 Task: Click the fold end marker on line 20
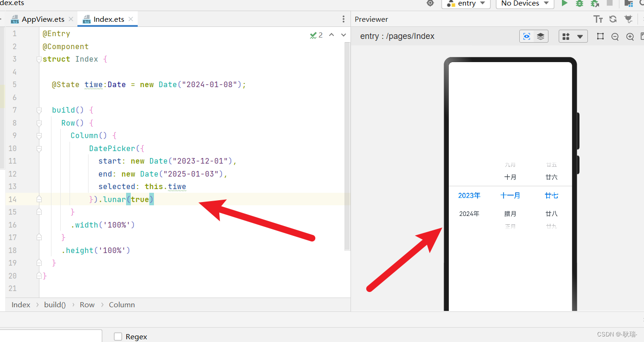pyautogui.click(x=39, y=276)
